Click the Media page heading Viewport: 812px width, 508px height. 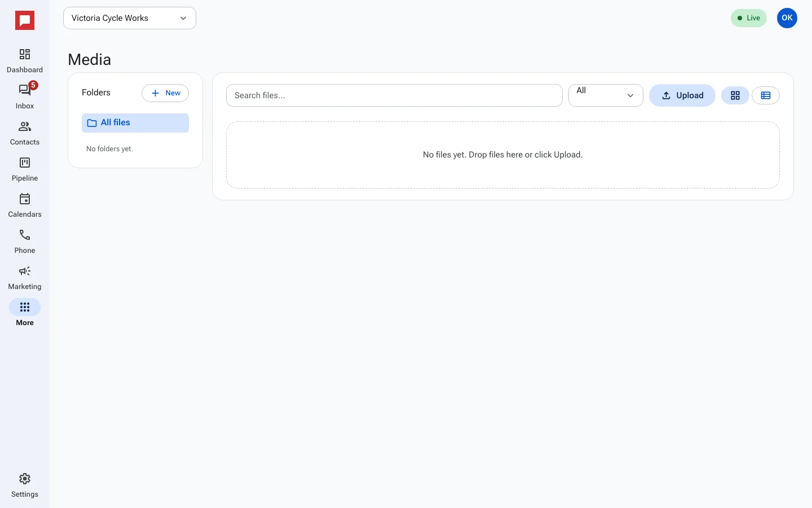pos(89,59)
